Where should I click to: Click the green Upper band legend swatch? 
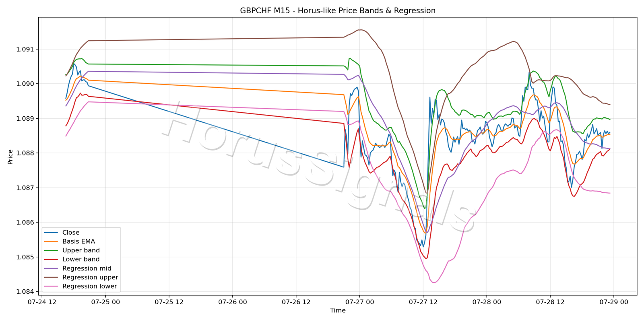(51, 250)
